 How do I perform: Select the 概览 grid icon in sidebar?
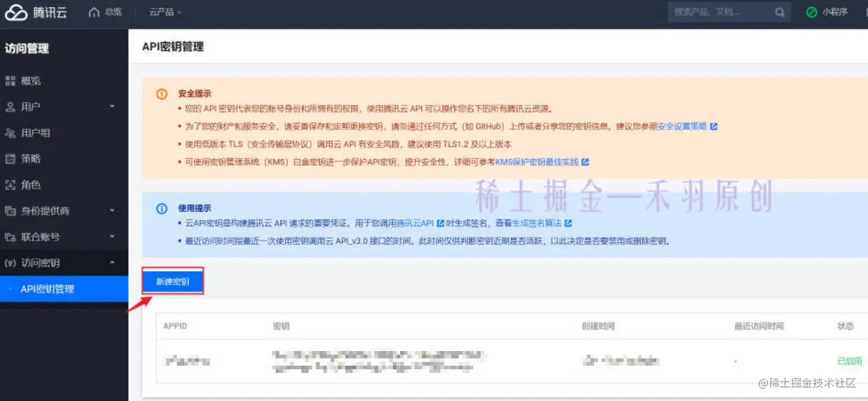tap(10, 81)
